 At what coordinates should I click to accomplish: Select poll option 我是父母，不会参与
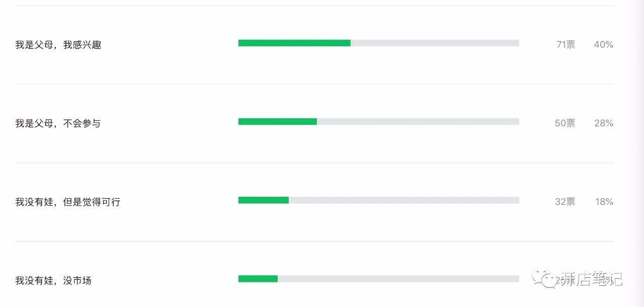(58, 123)
